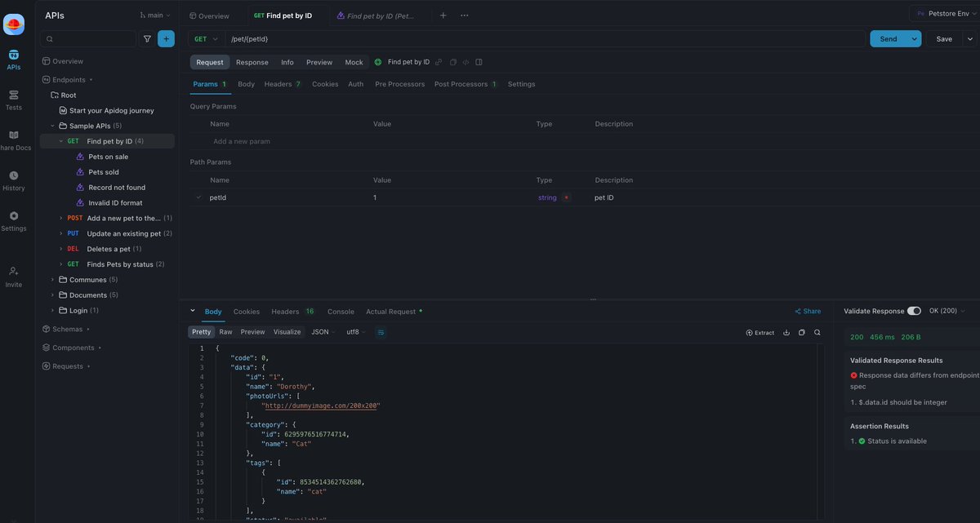Open the History section in the sidebar
The height and width of the screenshot is (523, 980).
pos(14,180)
